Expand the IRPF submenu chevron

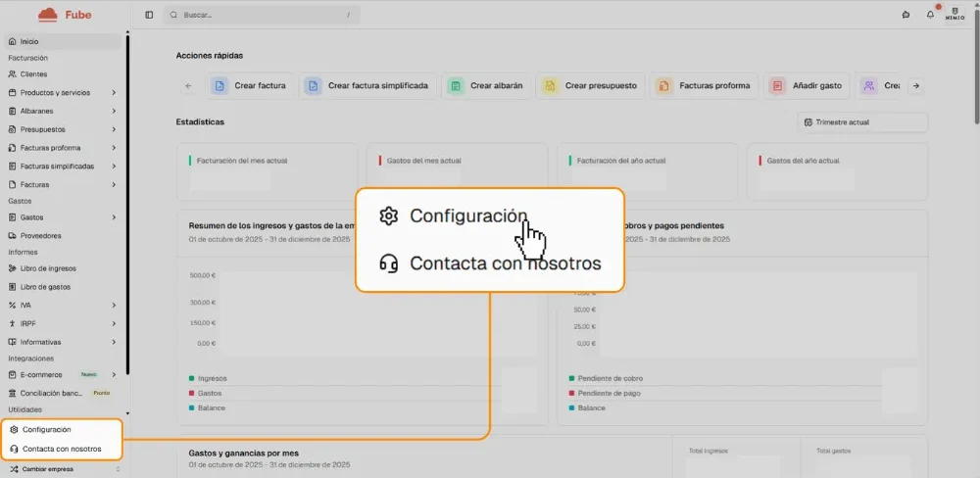[114, 323]
